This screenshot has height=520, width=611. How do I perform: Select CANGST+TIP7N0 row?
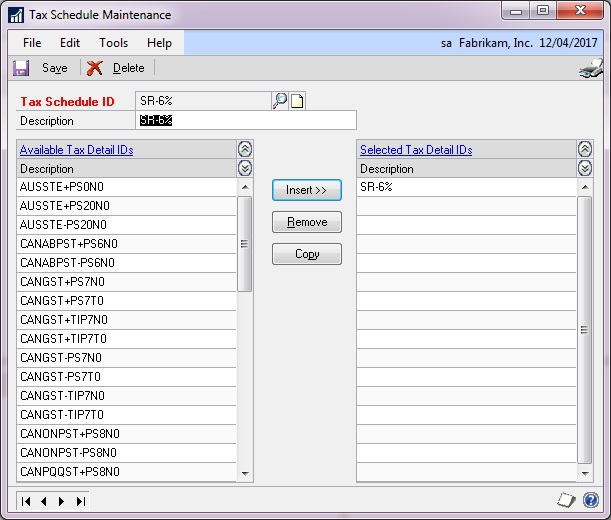point(127,320)
